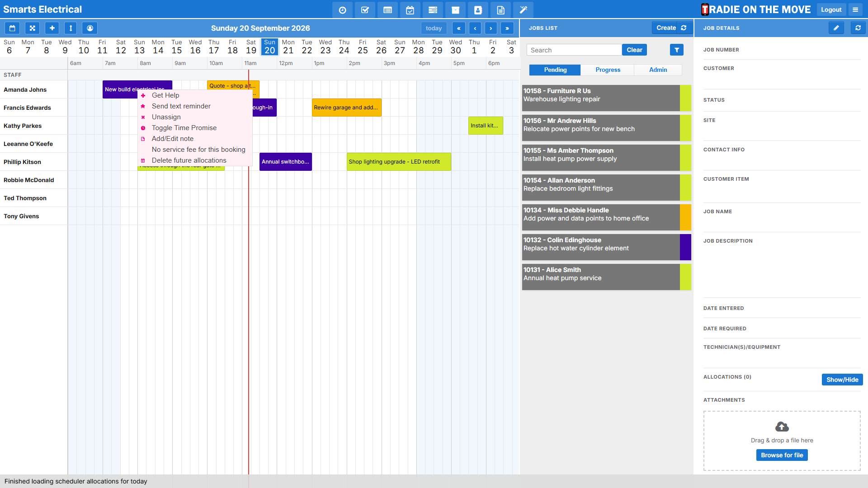The image size is (868, 488).
Task: Click orange color strip on job 10134
Action: click(x=685, y=217)
